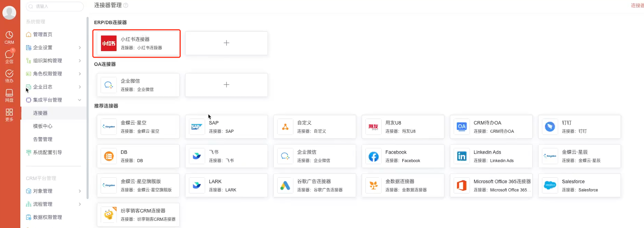Viewport: 644px width, 228px height.
Task: Click the LARK logo icon
Action: coord(197,186)
